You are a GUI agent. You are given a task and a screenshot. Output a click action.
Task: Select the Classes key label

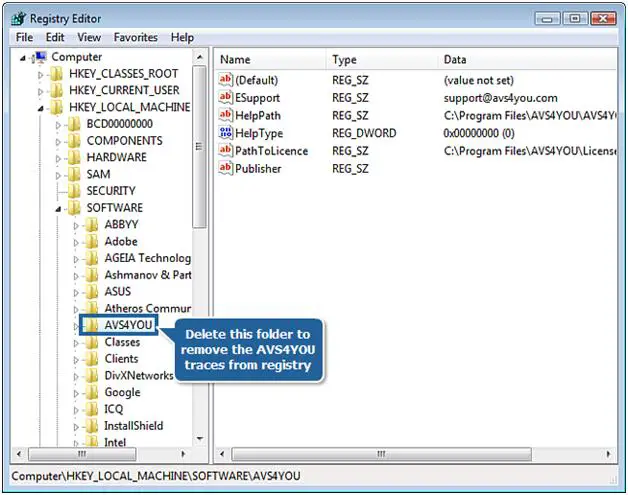pyautogui.click(x=123, y=342)
